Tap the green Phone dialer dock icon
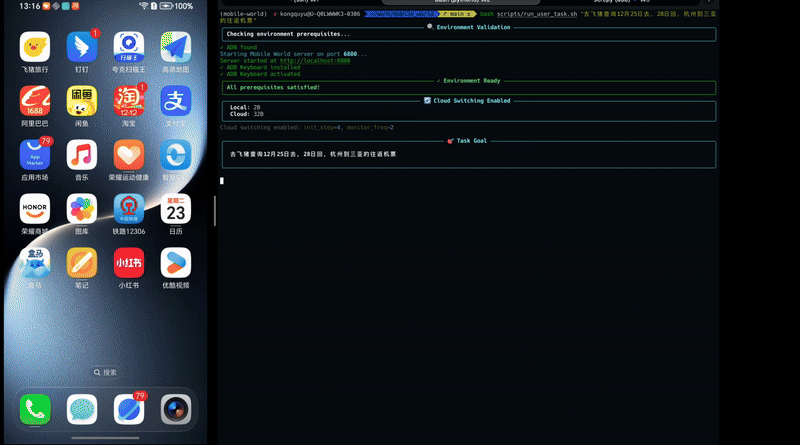The image size is (800, 445). [35, 409]
